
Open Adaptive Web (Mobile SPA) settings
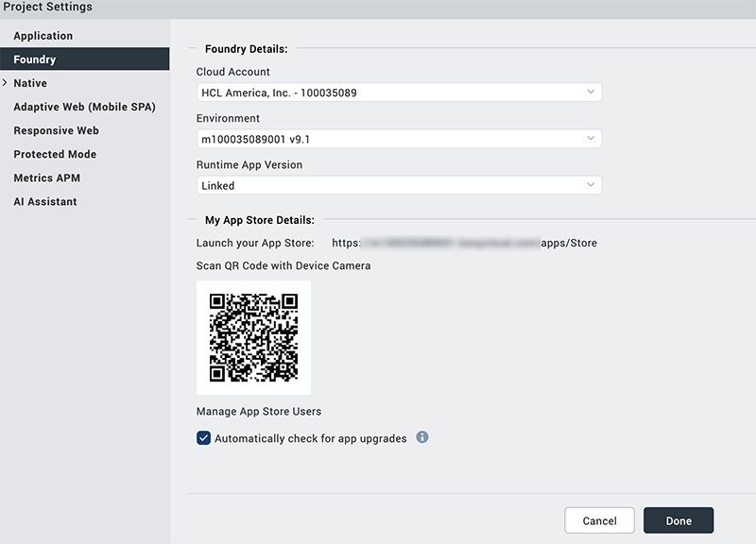(x=84, y=107)
